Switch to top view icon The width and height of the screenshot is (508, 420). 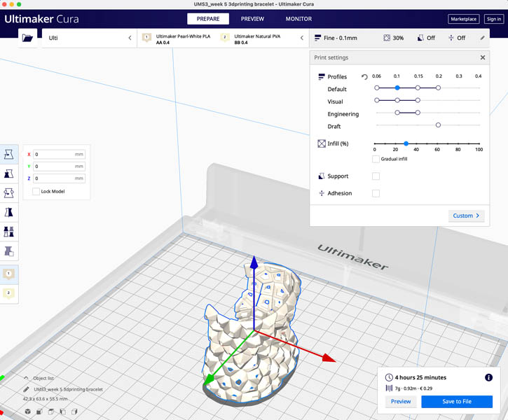pyautogui.click(x=51, y=412)
